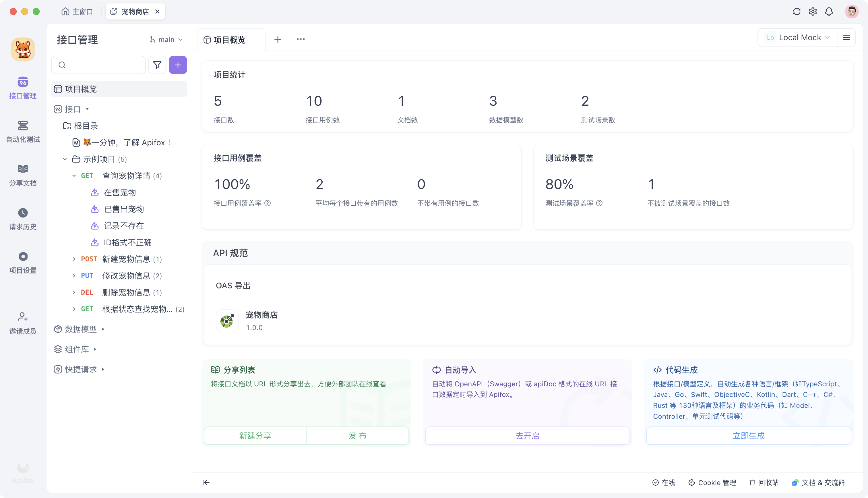Click the sync/refresh icon in the titlebar
This screenshot has width=868, height=498.
point(797,11)
